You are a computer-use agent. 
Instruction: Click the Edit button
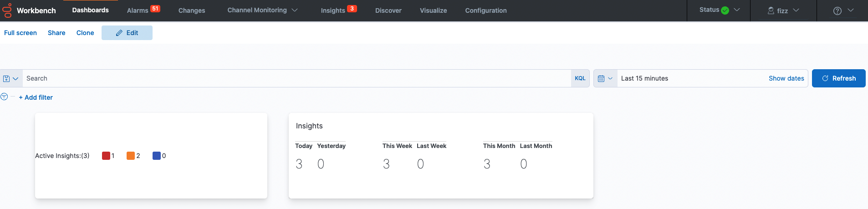click(127, 33)
